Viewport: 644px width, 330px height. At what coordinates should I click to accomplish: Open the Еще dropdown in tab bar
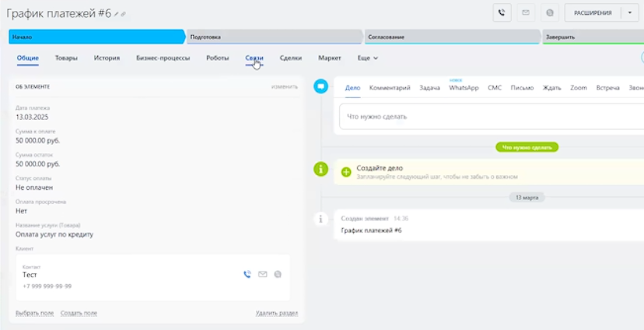point(367,58)
